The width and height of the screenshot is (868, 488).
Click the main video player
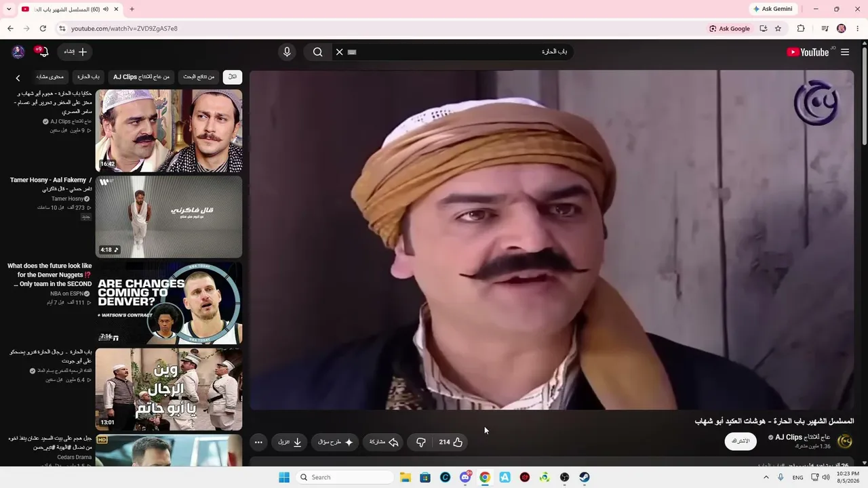[x=552, y=240]
